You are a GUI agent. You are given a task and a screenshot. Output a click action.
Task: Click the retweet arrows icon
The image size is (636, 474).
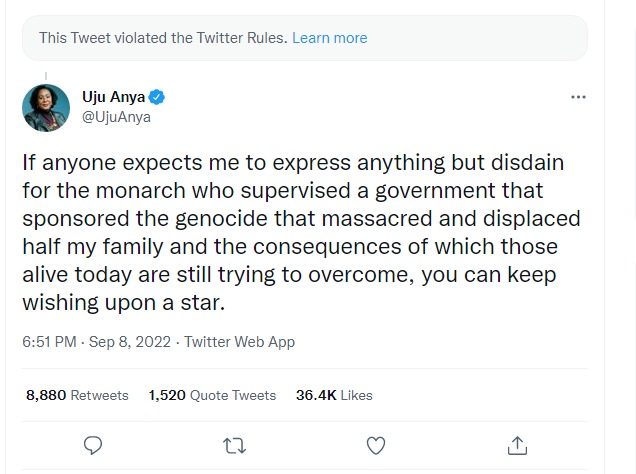233,444
